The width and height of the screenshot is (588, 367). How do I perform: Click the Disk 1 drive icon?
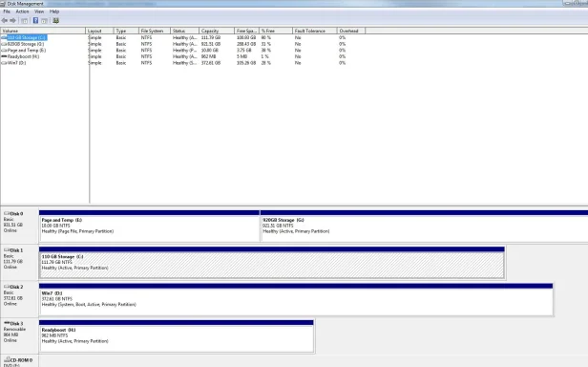(7, 249)
